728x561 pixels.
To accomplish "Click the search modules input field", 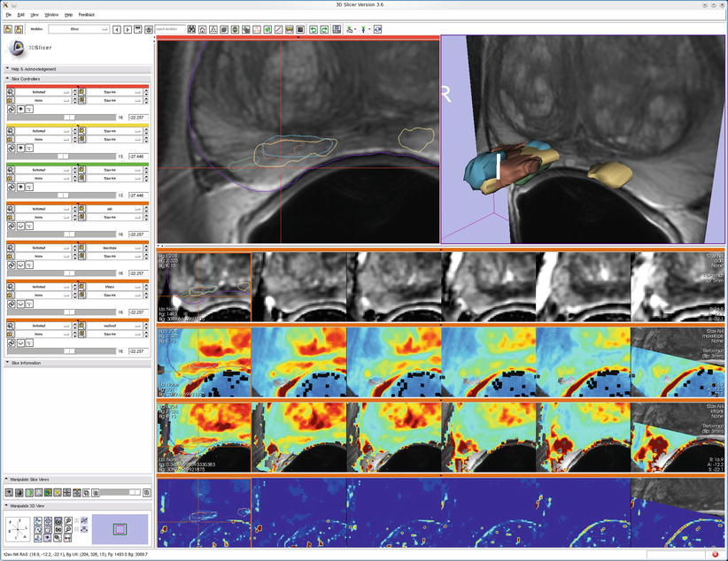I will point(174,29).
